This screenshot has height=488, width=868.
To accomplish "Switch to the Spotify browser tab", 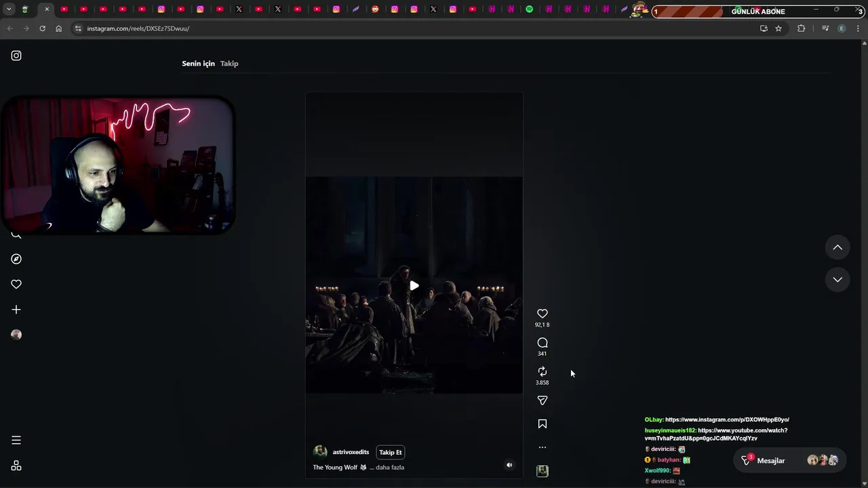I will click(x=530, y=9).
